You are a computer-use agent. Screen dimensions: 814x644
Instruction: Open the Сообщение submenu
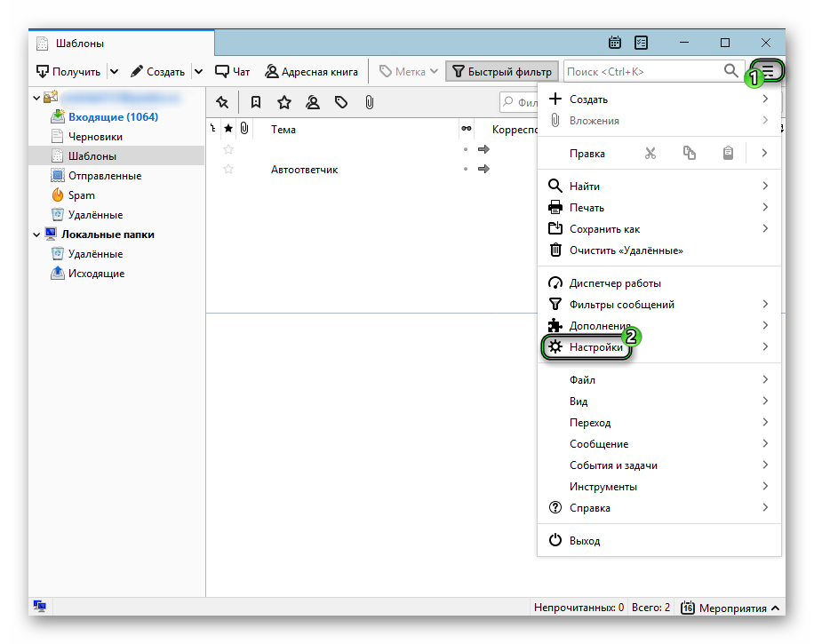click(658, 443)
